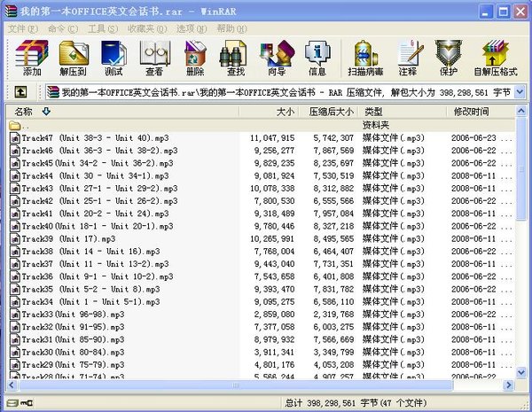Click the mp3 file icon for Track39
Image resolution: width=532 pixels, height=412 pixels.
pos(15,238)
